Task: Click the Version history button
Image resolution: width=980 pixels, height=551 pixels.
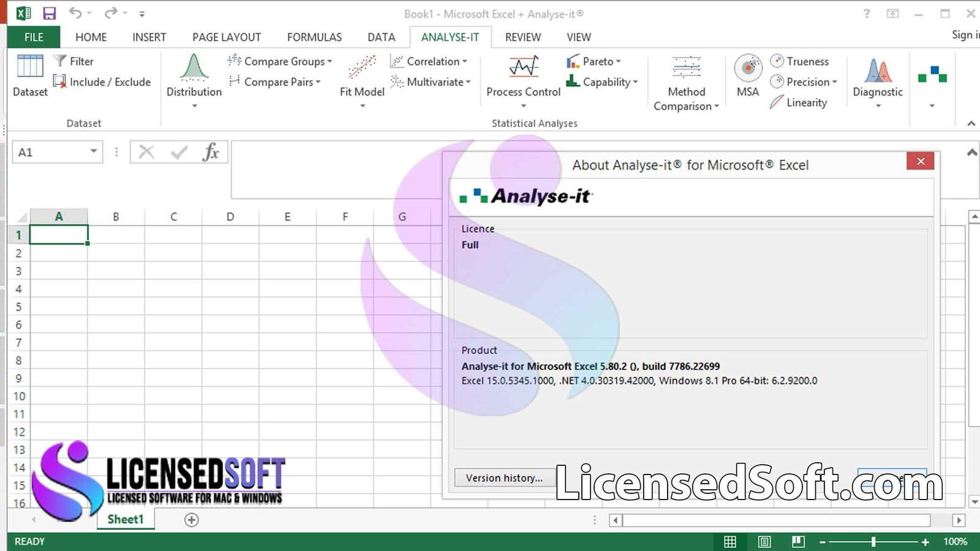Action: click(503, 478)
